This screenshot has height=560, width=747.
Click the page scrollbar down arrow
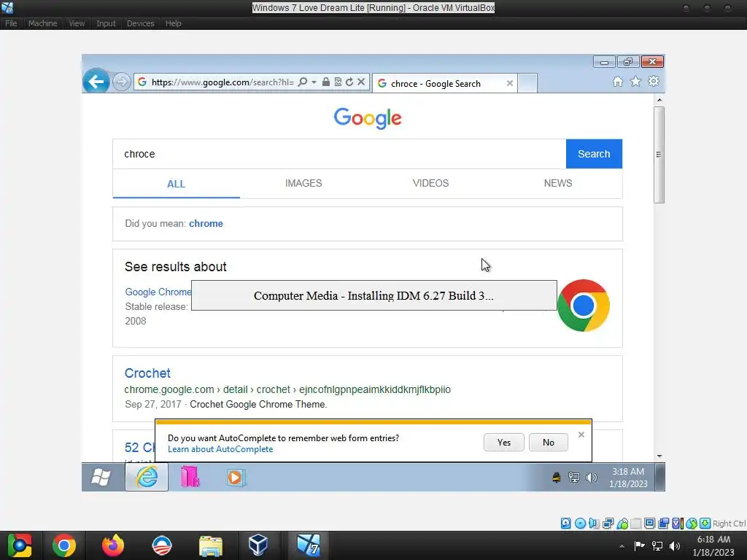pos(659,456)
